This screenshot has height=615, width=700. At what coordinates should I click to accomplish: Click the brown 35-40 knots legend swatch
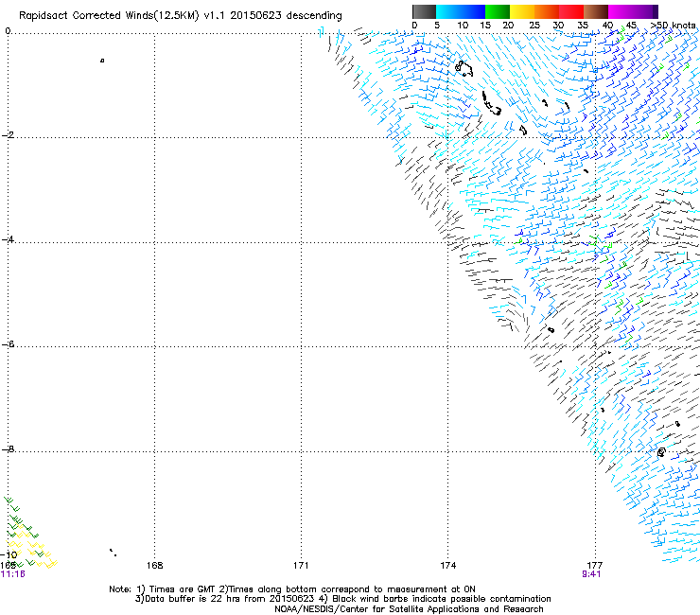coord(596,11)
